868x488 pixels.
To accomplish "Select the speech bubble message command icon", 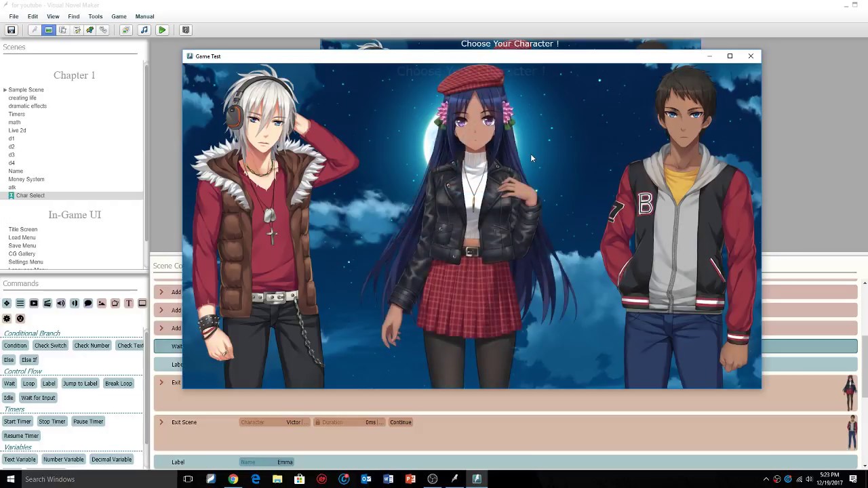I will coord(88,304).
